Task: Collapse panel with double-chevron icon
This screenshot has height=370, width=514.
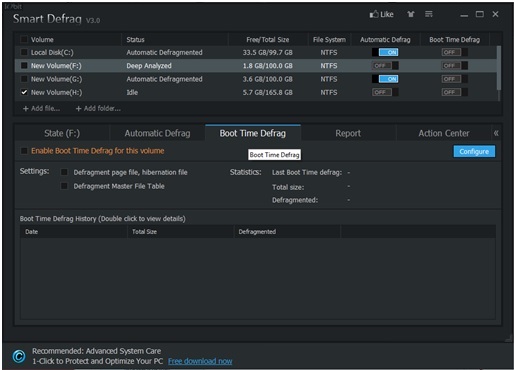Action: coord(496,133)
